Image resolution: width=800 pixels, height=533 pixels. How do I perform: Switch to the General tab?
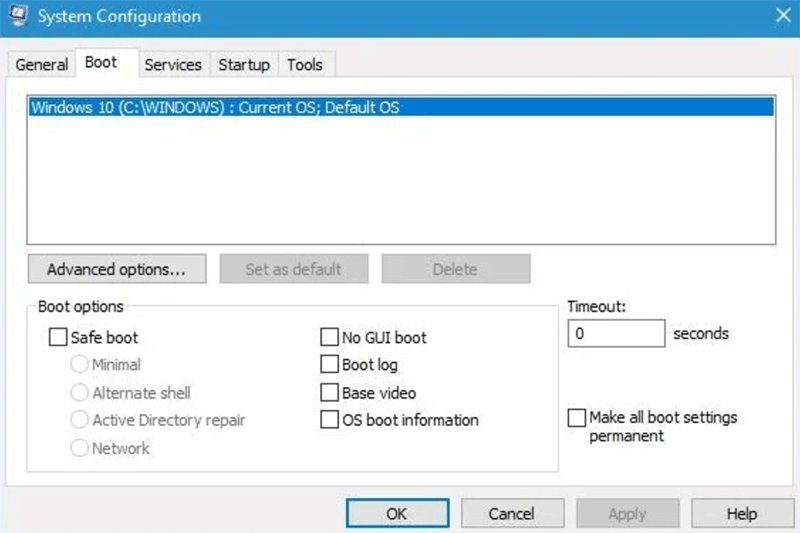click(x=42, y=65)
